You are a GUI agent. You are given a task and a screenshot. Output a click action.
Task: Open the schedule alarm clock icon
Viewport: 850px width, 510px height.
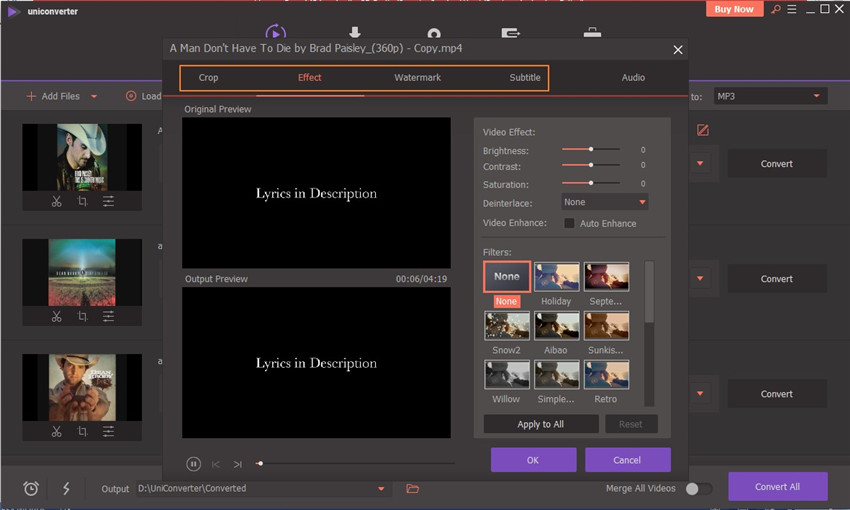point(31,488)
